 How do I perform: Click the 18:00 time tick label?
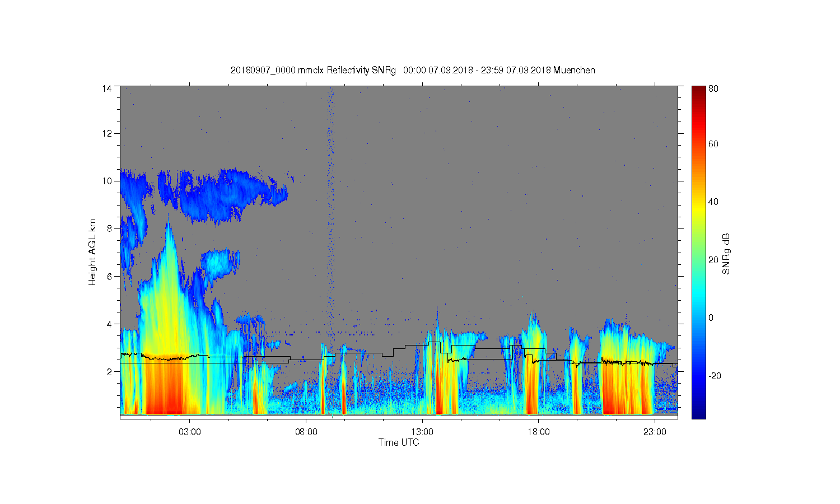tap(538, 432)
